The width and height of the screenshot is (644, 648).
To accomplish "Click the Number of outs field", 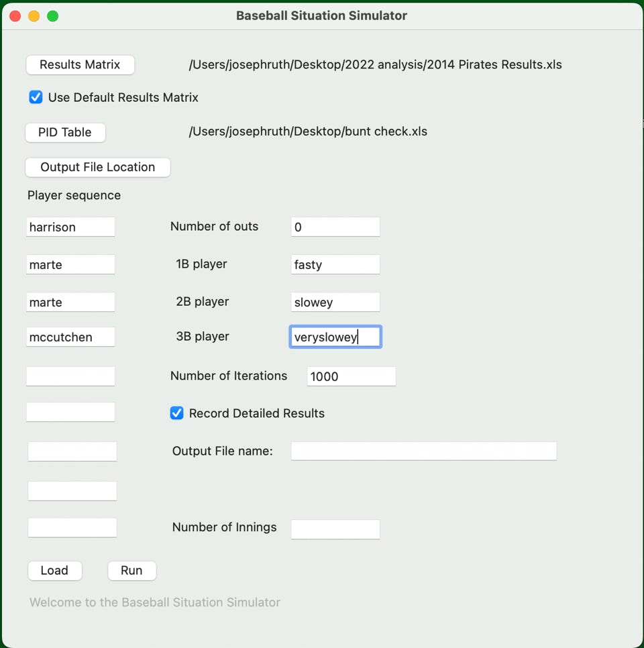I will tap(335, 227).
